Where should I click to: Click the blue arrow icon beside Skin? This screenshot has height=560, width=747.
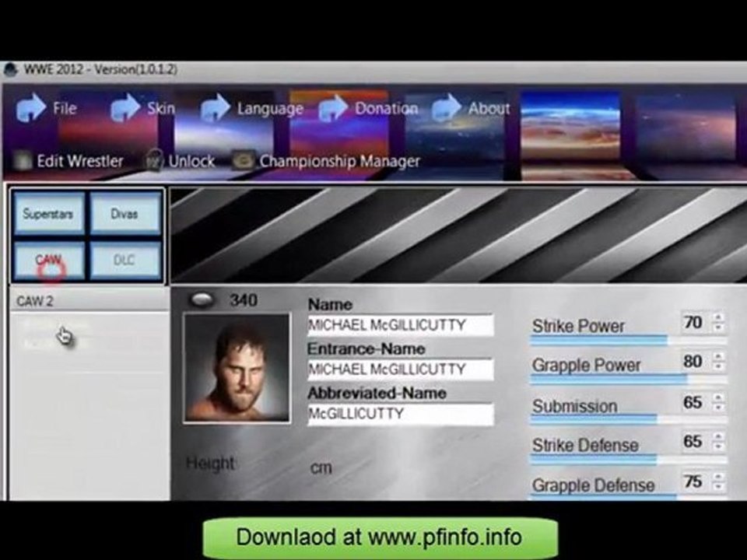126,107
